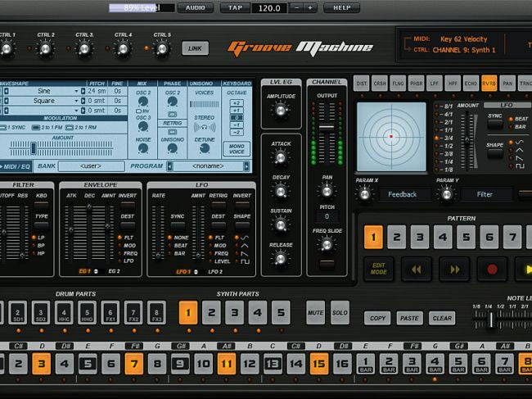Open the user bank selector
This screenshot has width=532, height=399.
coord(91,166)
